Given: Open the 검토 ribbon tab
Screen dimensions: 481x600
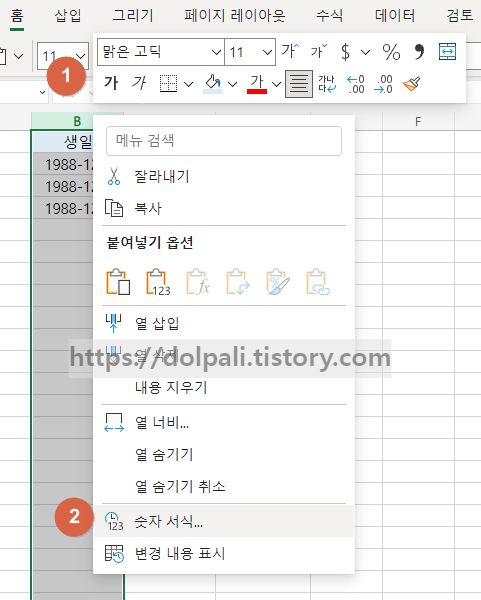Looking at the screenshot, I should pyautogui.click(x=460, y=16).
